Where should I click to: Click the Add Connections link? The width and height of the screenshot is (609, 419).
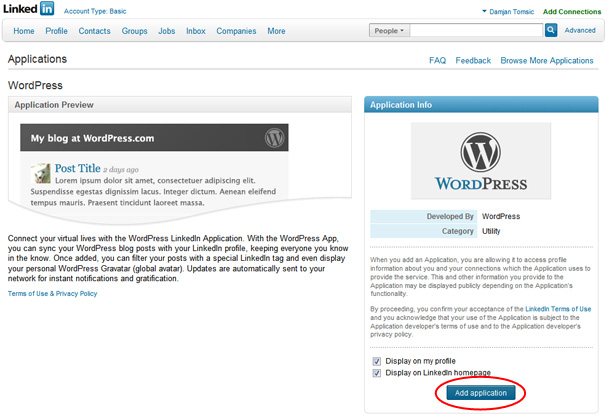[x=572, y=11]
